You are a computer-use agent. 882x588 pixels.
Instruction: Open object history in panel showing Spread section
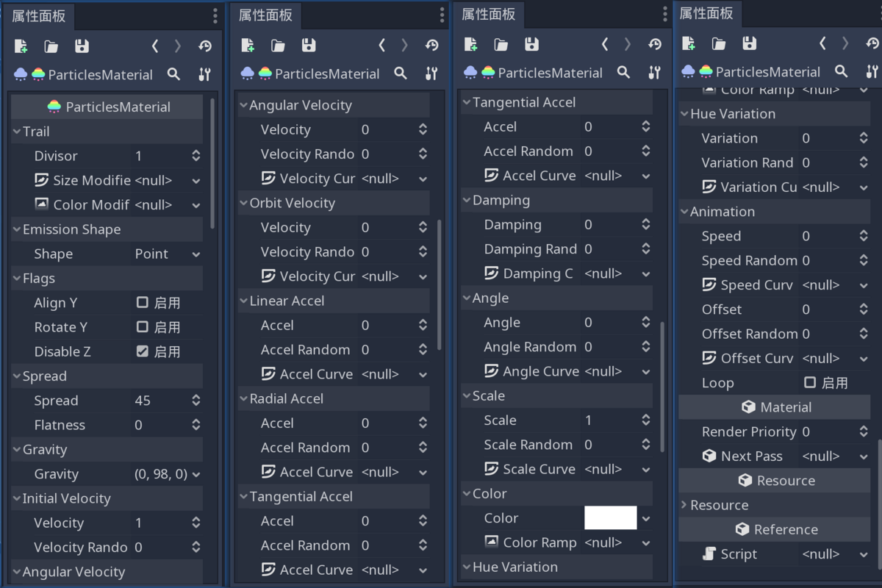click(205, 46)
